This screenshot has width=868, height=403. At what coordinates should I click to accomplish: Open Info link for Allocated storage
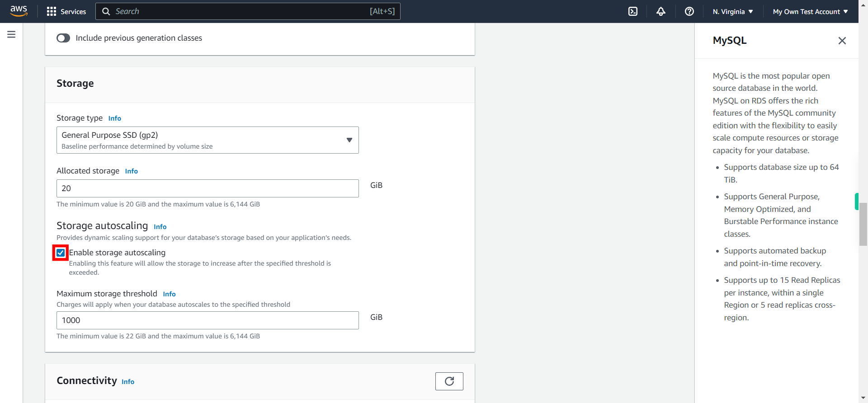(x=131, y=171)
